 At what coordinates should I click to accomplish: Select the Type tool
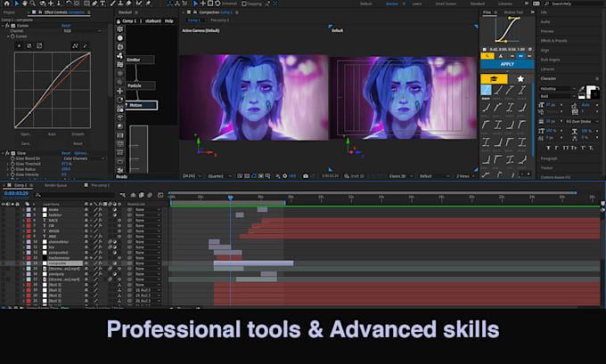pyautogui.click(x=102, y=4)
